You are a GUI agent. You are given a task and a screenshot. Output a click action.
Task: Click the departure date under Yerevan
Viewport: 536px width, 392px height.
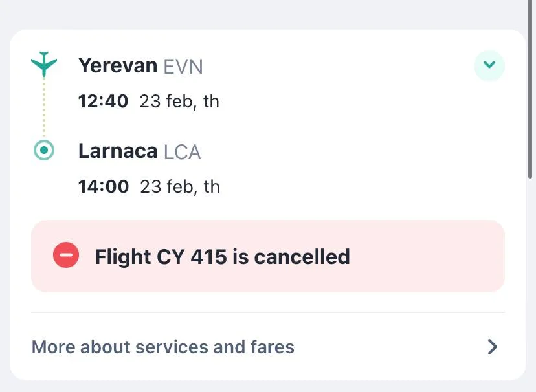pos(179,102)
